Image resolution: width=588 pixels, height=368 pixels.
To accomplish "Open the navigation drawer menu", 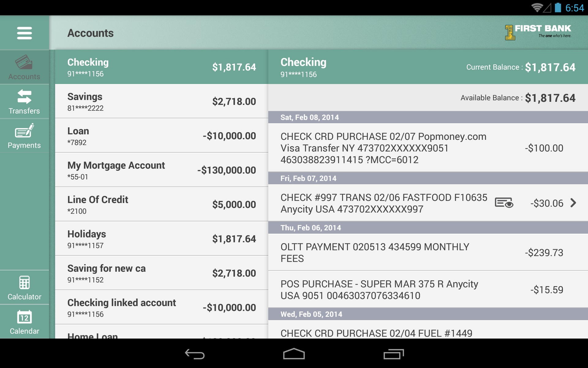I will [x=24, y=33].
